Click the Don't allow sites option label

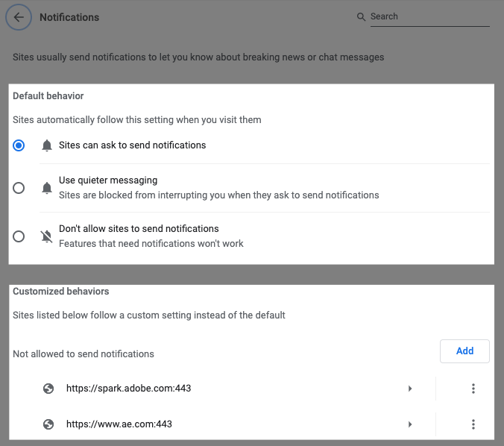coord(139,229)
